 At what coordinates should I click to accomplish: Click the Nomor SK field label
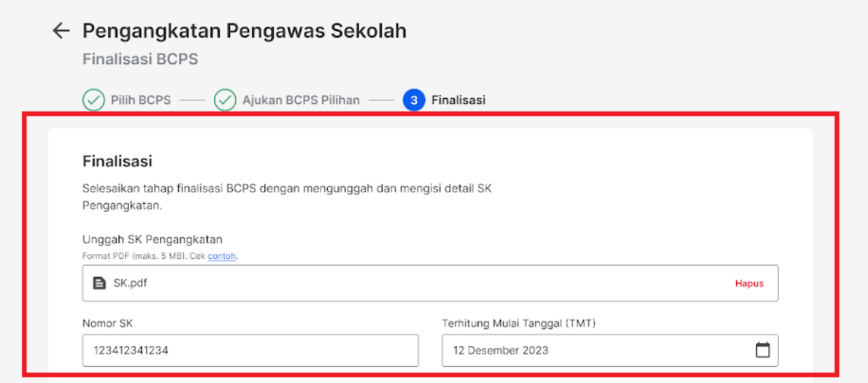pos(107,323)
